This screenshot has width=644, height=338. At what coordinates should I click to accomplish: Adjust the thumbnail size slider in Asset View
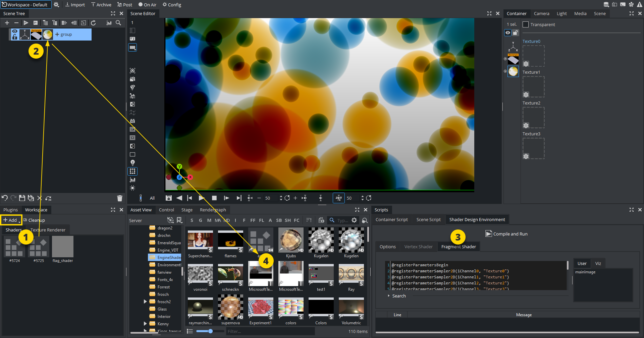[210, 331]
